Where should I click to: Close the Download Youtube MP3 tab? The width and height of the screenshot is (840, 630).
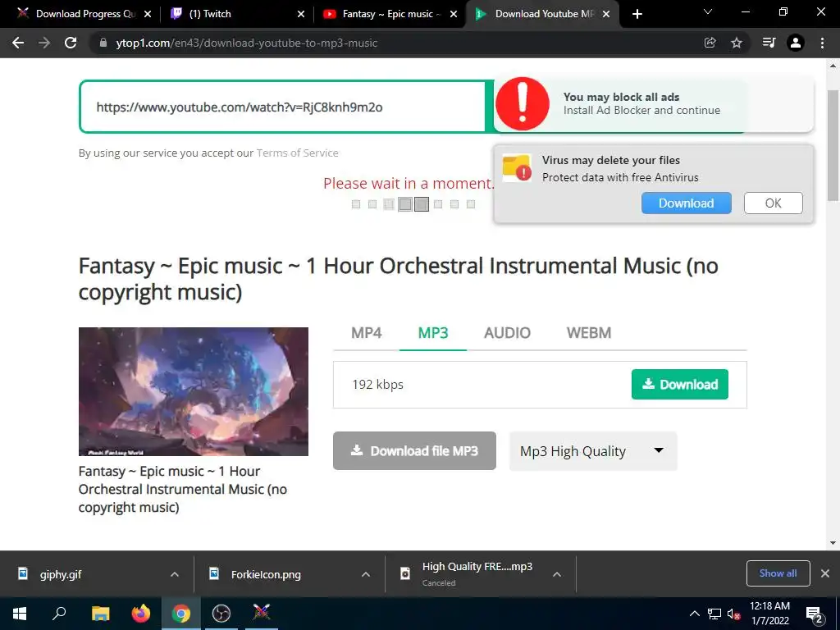(606, 14)
